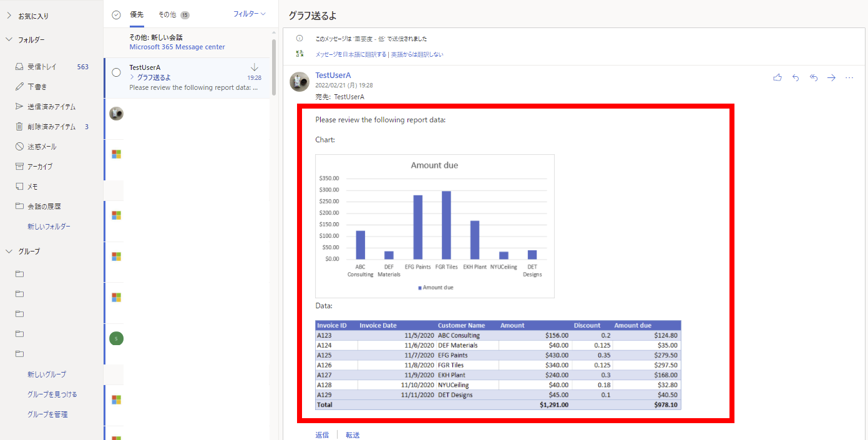This screenshot has height=440, width=868.
Task: Click the like thumbs-up icon
Action: [x=778, y=77]
